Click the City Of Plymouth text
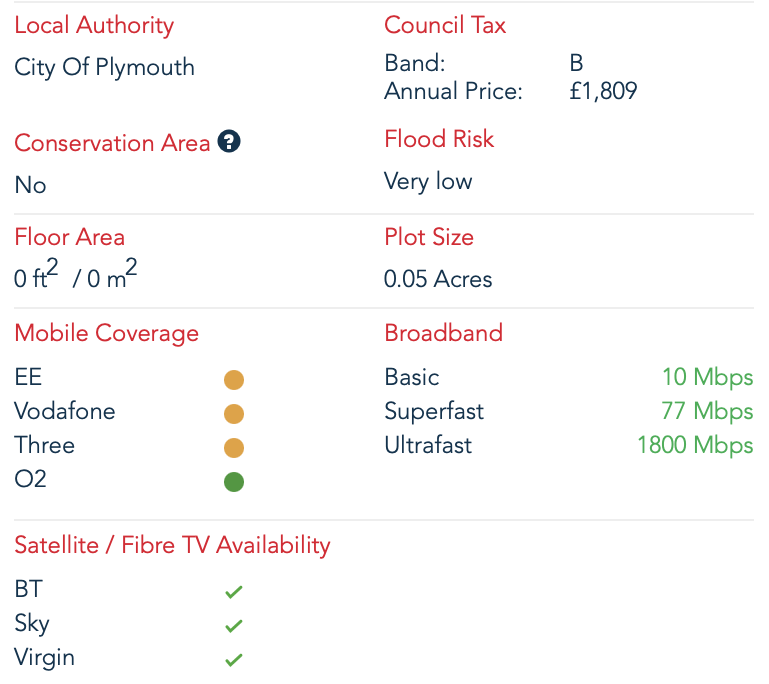 point(104,67)
